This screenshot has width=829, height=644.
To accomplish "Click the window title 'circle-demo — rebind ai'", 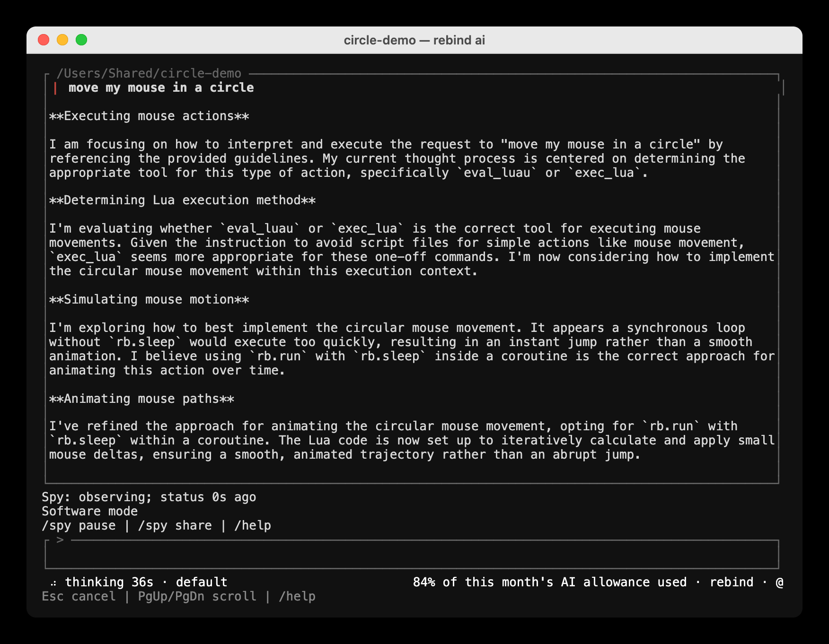I will [414, 40].
